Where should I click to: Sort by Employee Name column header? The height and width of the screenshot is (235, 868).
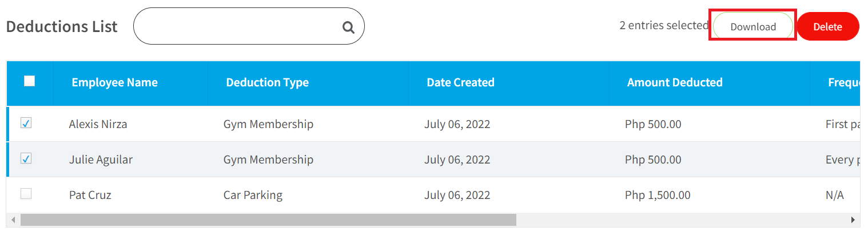[114, 82]
